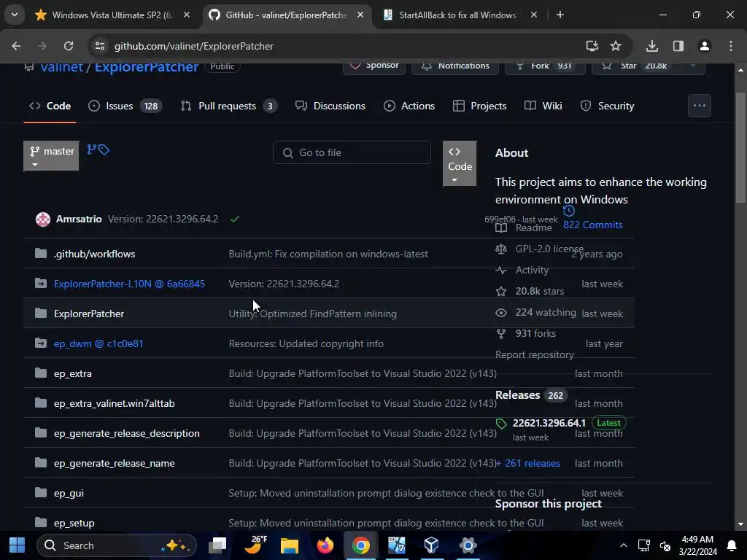Screen dimensions: 747x560
Task: Open the master branch dropdown
Action: pyautogui.click(x=52, y=156)
